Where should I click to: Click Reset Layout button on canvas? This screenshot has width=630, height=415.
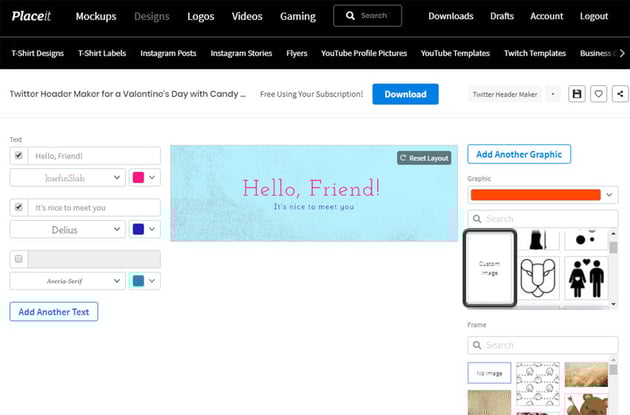point(424,158)
